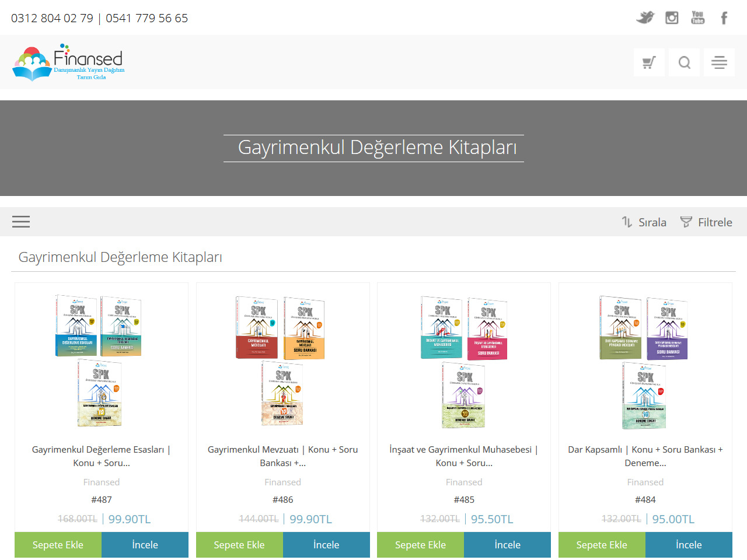Image resolution: width=747 pixels, height=560 pixels.
Task: Open the Facebook page icon
Action: (724, 18)
